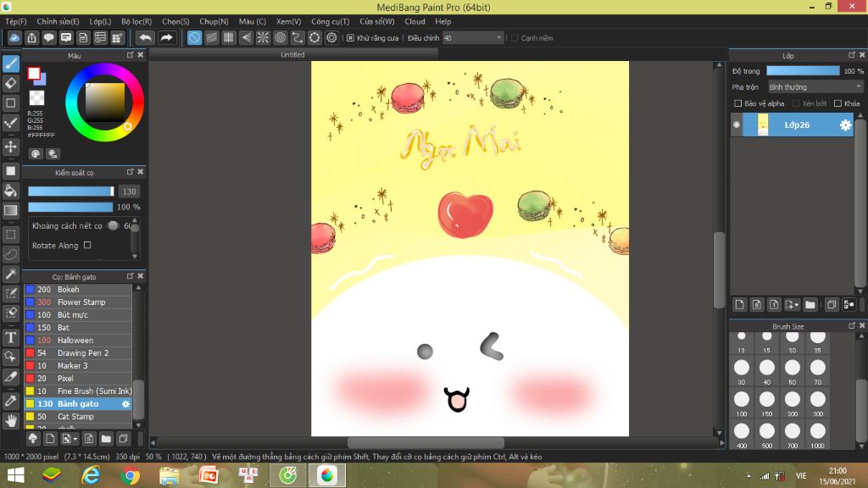Click the cloud save icon in toolbar
This screenshot has height=488, width=868.
tap(14, 37)
